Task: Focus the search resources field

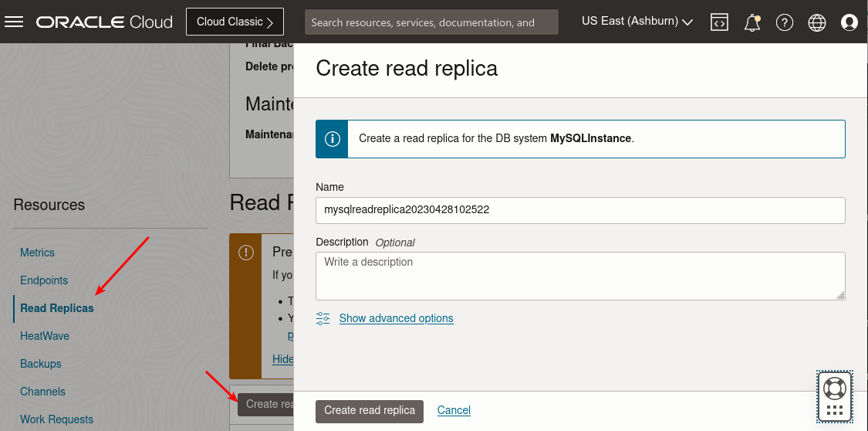Action: pyautogui.click(x=431, y=22)
